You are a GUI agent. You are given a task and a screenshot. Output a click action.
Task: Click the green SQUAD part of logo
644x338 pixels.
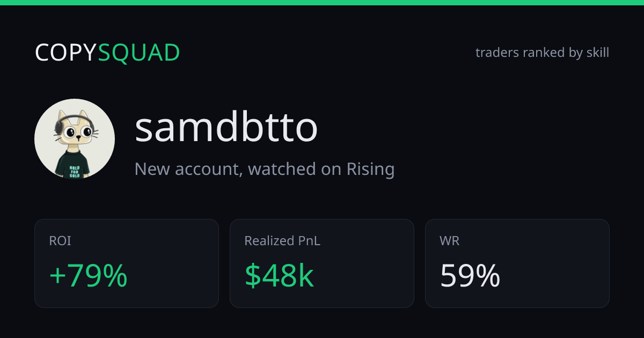(x=140, y=53)
